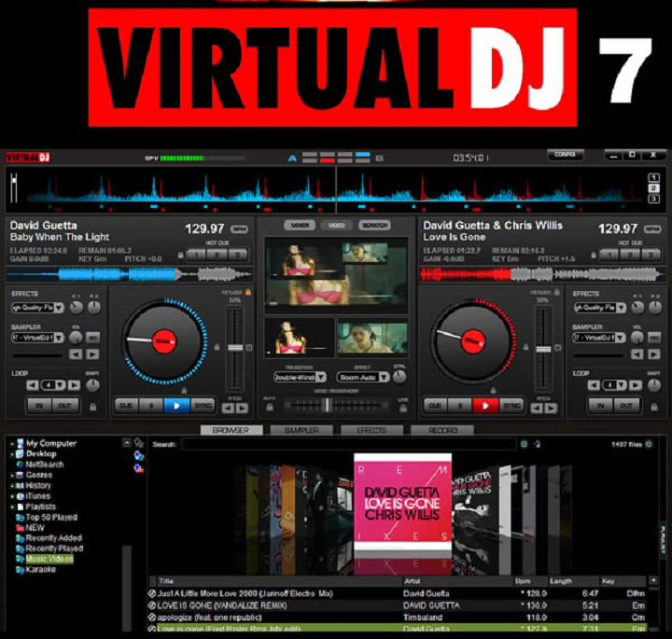Screen dimensions: 672x639
Task: Open the EFFECTS tab
Action: [371, 430]
